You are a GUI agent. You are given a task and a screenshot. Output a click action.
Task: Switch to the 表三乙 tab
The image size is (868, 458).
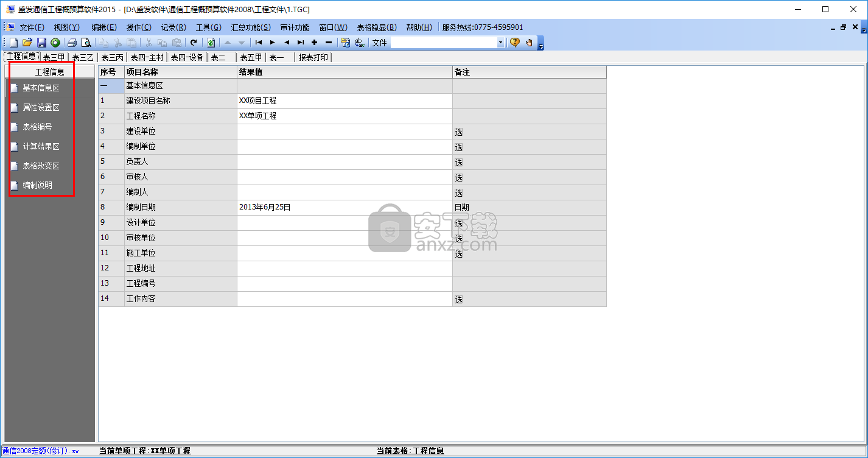[x=83, y=57]
